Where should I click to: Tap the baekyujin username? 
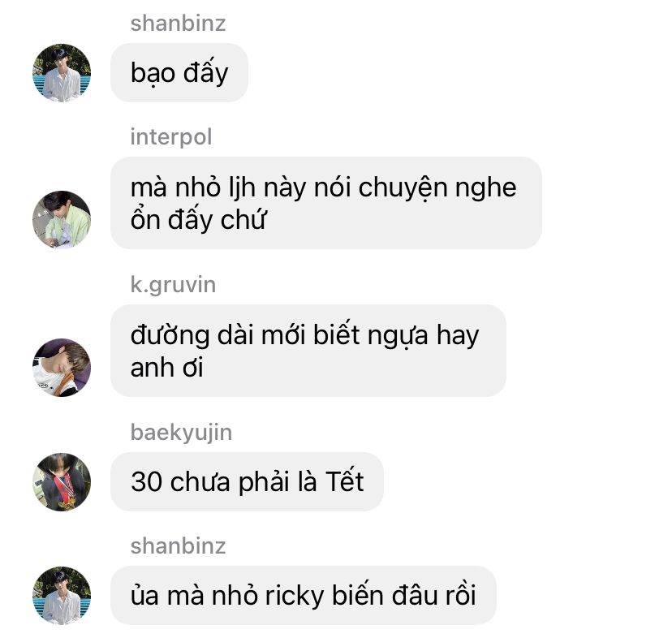pos(181,432)
